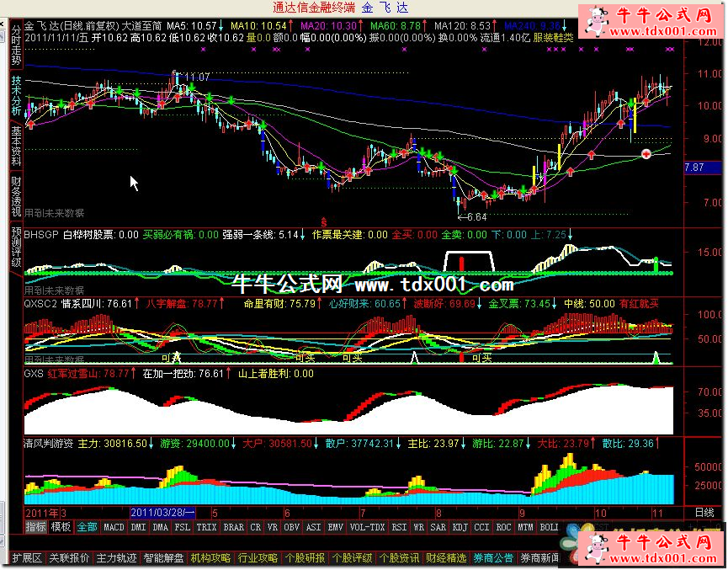Open the 主力轨迹 bottom tab
728x570 pixels.
(x=116, y=557)
